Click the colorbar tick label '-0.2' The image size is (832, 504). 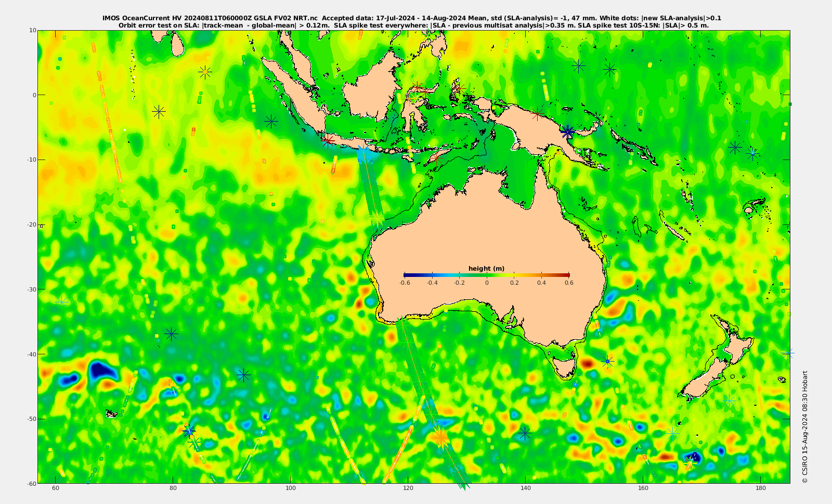click(459, 283)
